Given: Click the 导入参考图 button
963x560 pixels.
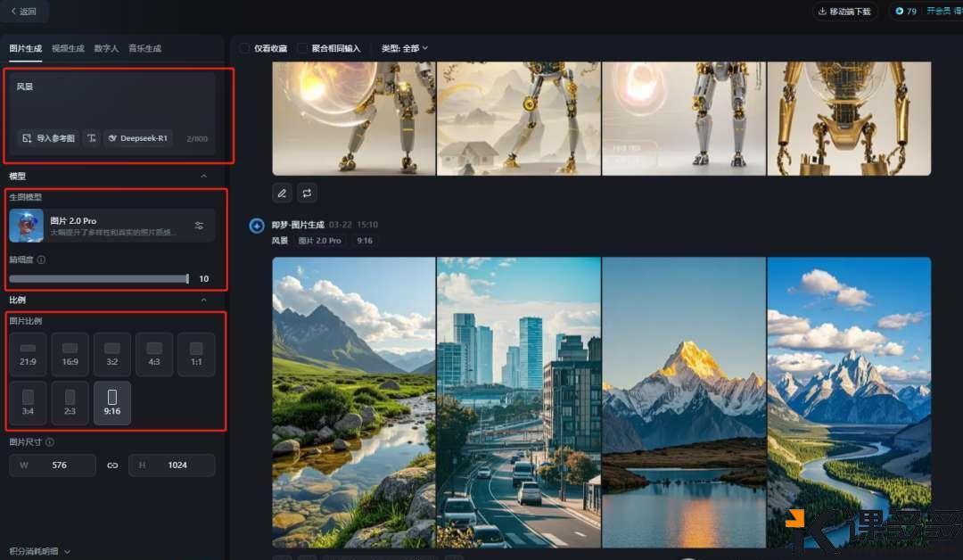Looking at the screenshot, I should pyautogui.click(x=48, y=139).
